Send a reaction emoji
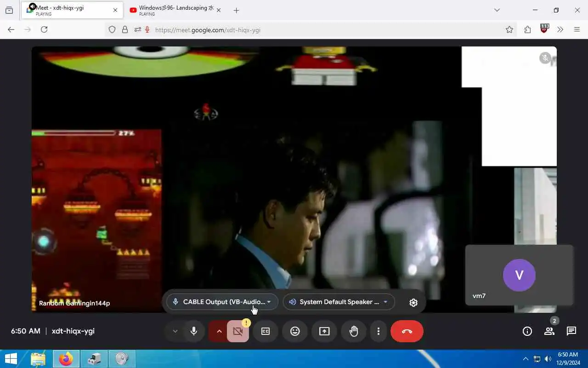Image resolution: width=588 pixels, height=368 pixels. (295, 331)
